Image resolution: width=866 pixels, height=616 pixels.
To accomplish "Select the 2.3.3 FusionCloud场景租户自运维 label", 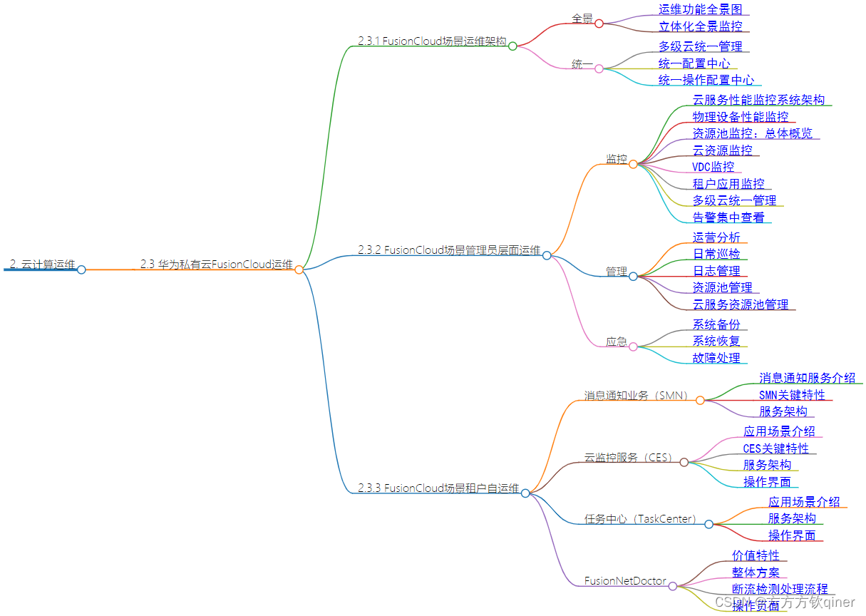I will click(438, 488).
